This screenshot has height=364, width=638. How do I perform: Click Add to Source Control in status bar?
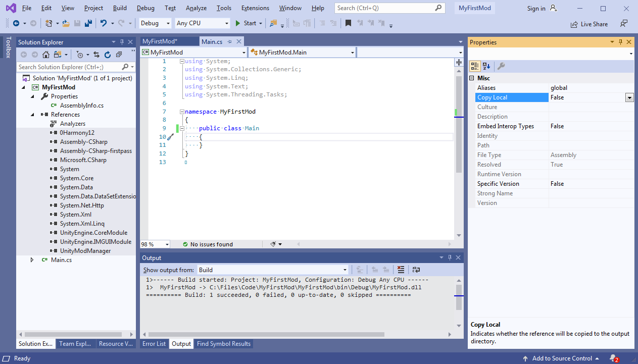click(562, 358)
